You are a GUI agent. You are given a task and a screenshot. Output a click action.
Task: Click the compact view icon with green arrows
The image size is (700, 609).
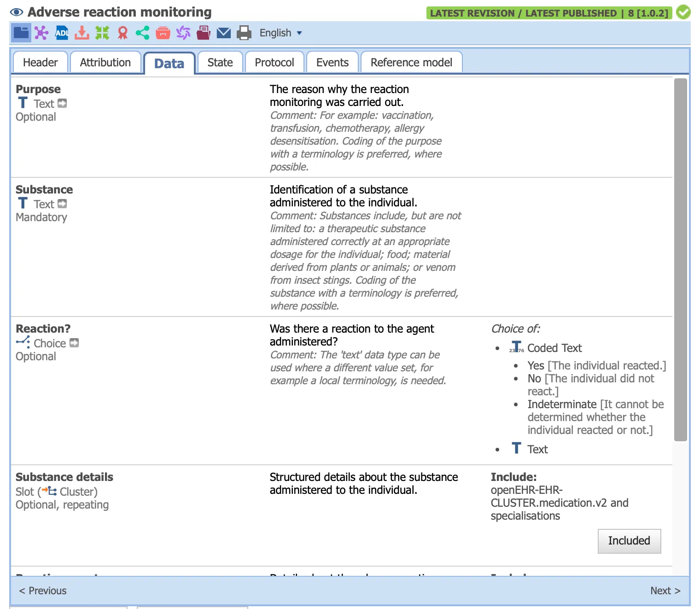[102, 33]
